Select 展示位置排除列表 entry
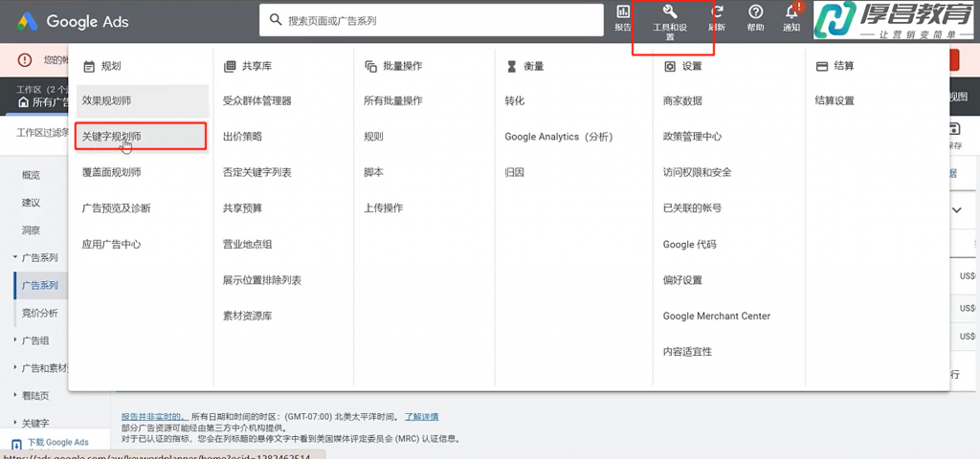This screenshot has width=980, height=459. [262, 280]
